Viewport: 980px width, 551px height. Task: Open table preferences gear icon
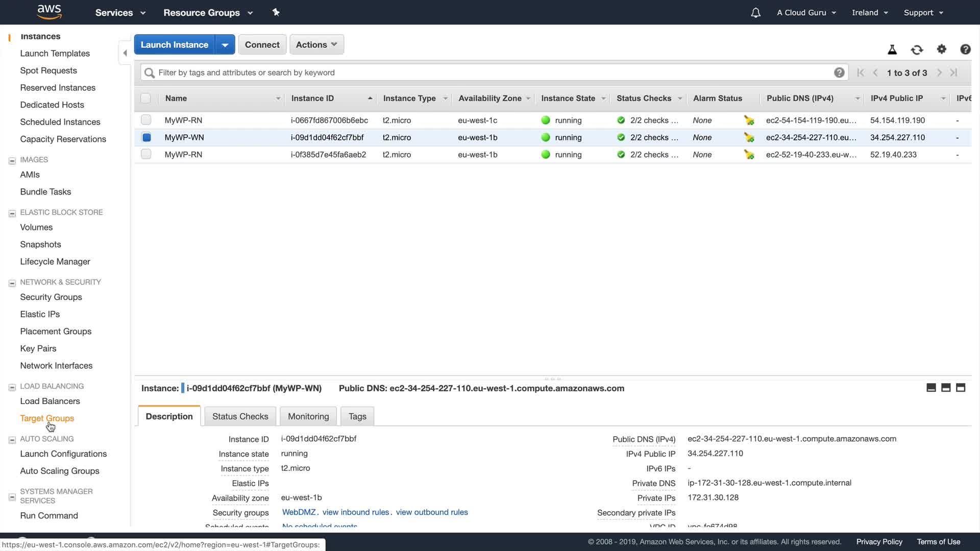[x=941, y=49]
